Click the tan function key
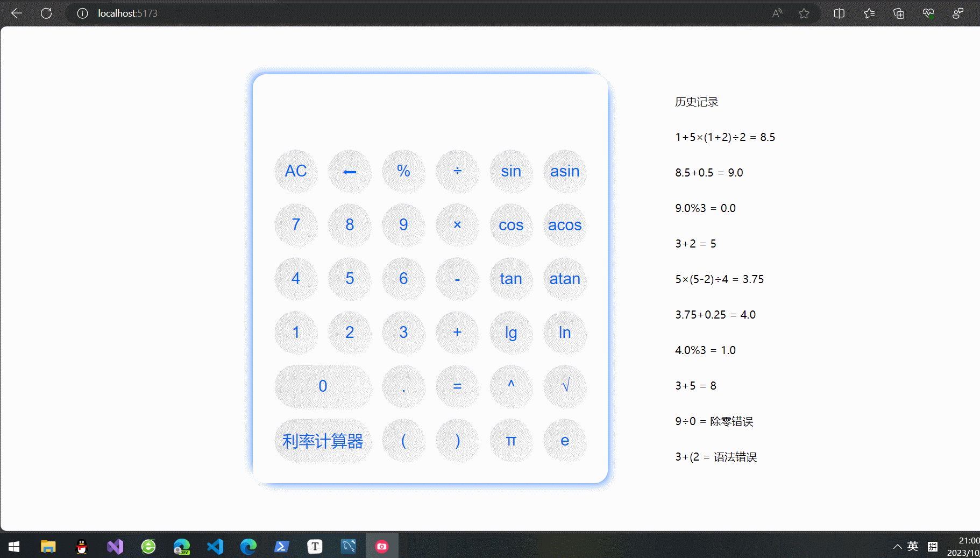Viewport: 980px width, 558px height. point(510,279)
